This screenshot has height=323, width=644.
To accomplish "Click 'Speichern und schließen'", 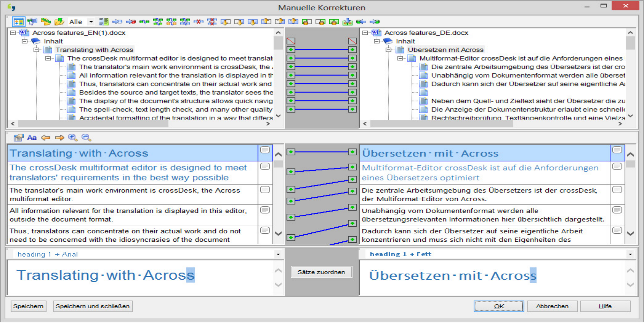I will pos(92,306).
